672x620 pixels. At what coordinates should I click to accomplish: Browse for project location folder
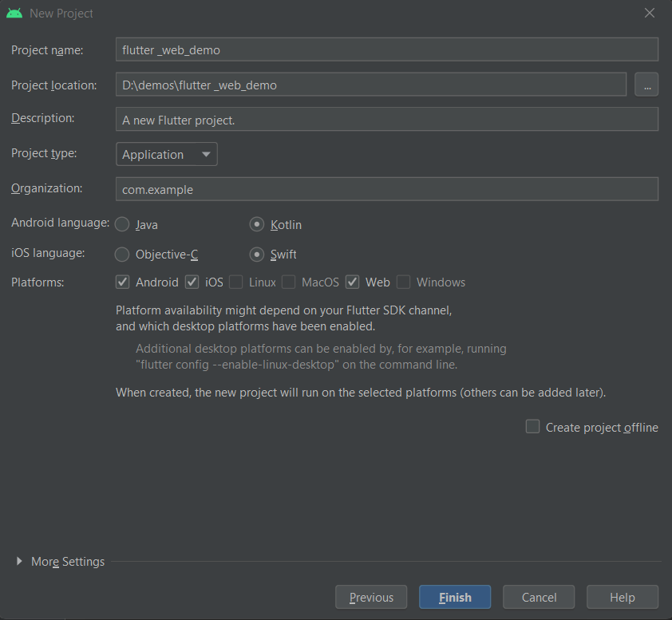click(646, 85)
